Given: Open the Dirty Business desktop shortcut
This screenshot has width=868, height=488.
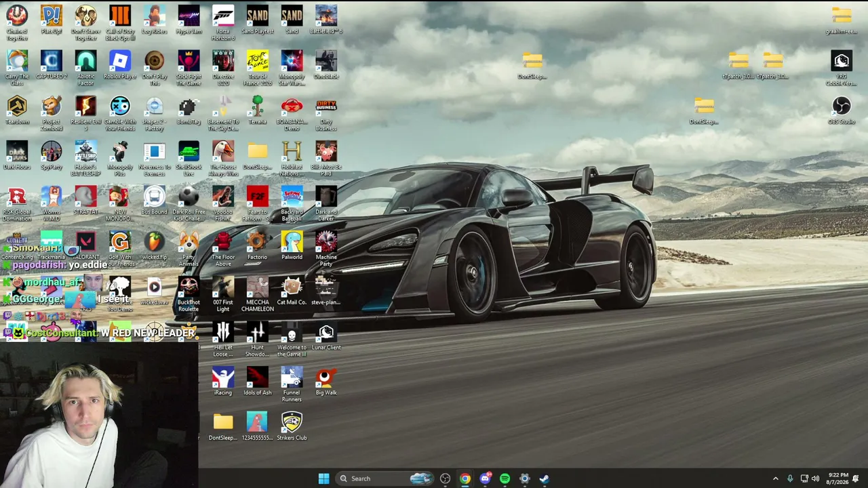Looking at the screenshot, I should [326, 113].
